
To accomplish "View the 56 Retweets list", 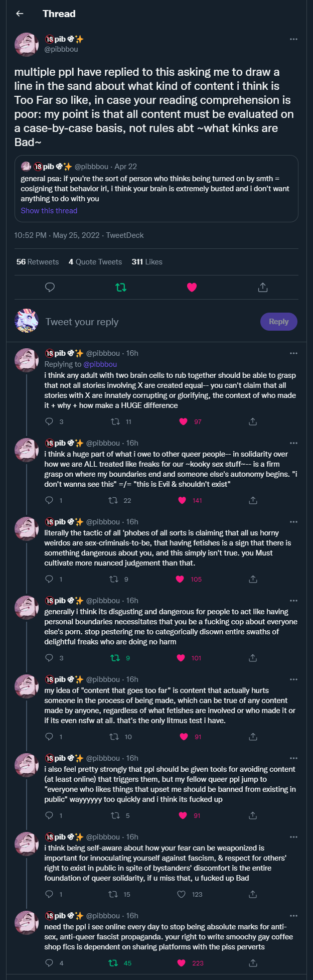I will (x=38, y=262).
